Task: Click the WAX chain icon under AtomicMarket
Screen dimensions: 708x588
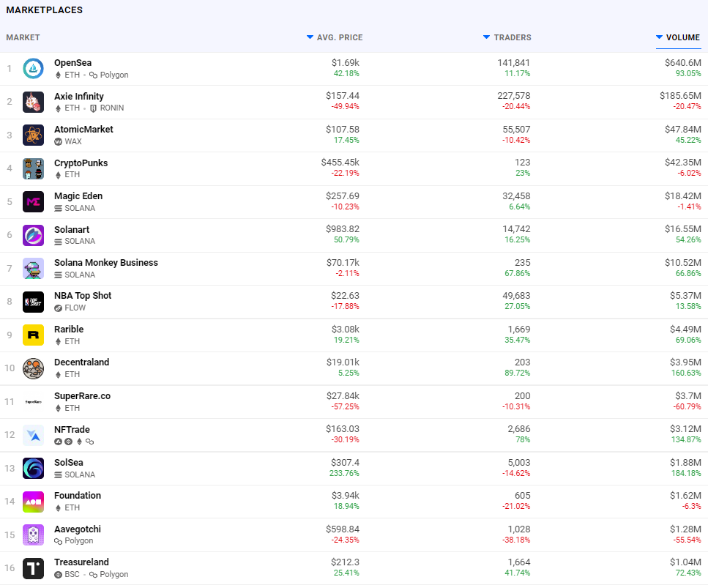Action: click(58, 142)
